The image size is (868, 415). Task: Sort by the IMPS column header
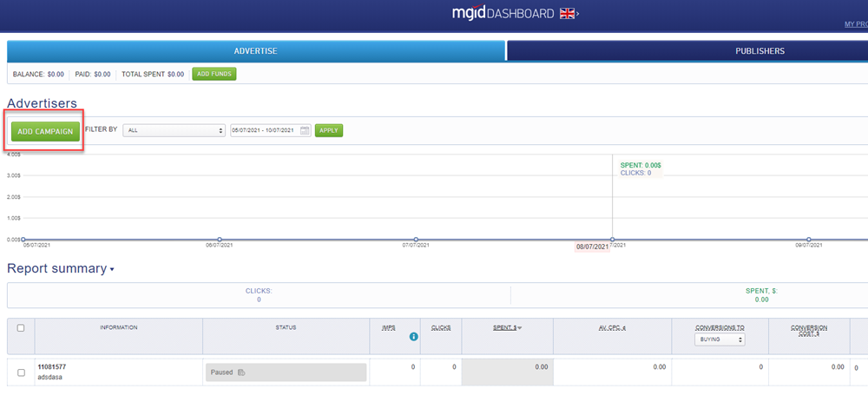pos(389,327)
